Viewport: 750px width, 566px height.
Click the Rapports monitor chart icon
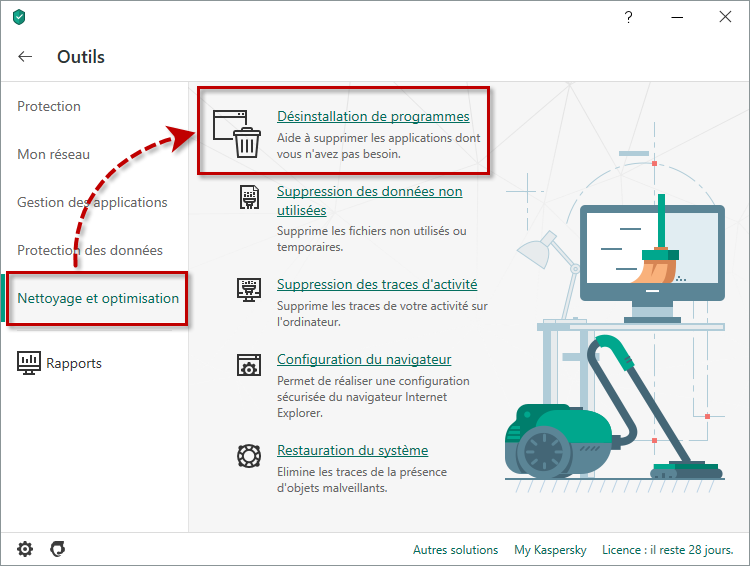coord(29,363)
